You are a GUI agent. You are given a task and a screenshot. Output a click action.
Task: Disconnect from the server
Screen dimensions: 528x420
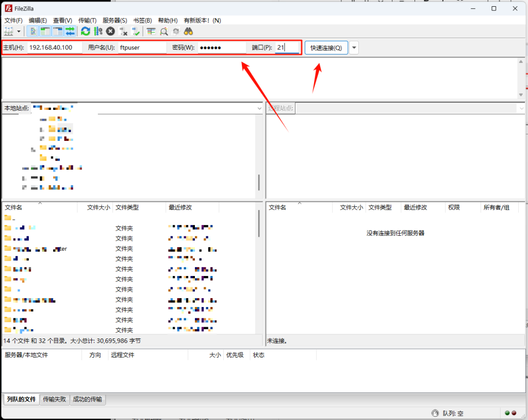[x=123, y=31]
